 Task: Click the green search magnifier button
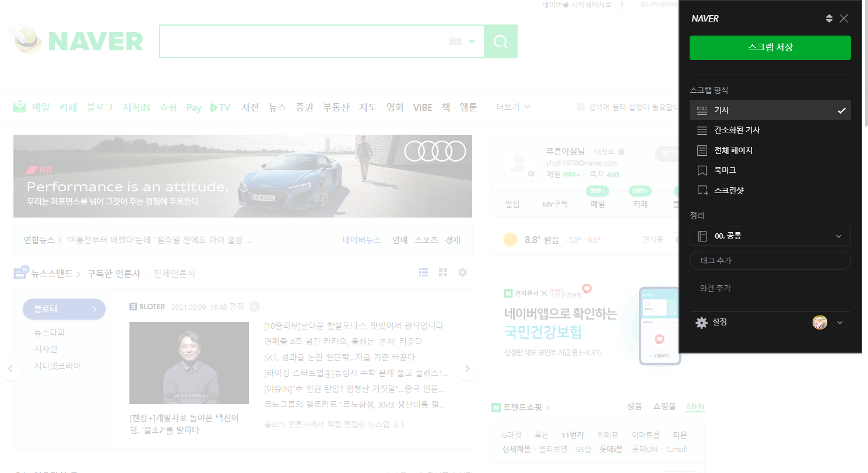pyautogui.click(x=501, y=41)
